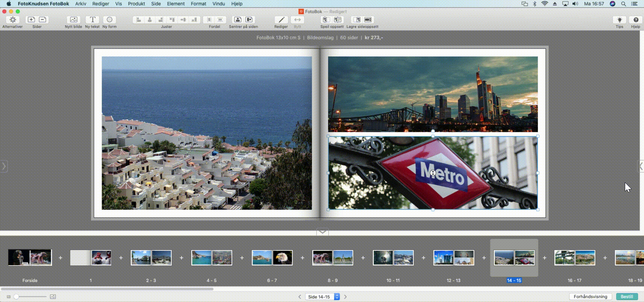Viewport: 644px width, 302px height.
Task: Open the Side 14-15 page selector
Action: [323, 297]
